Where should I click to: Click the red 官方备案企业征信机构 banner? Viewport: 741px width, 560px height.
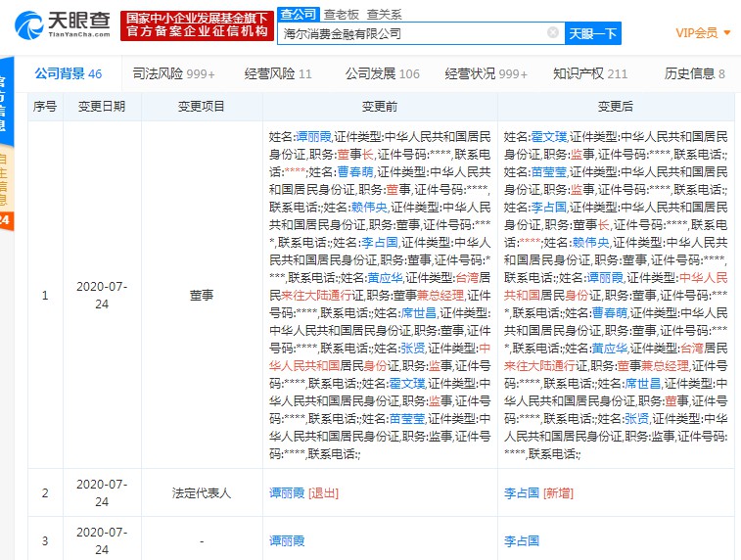(x=197, y=25)
